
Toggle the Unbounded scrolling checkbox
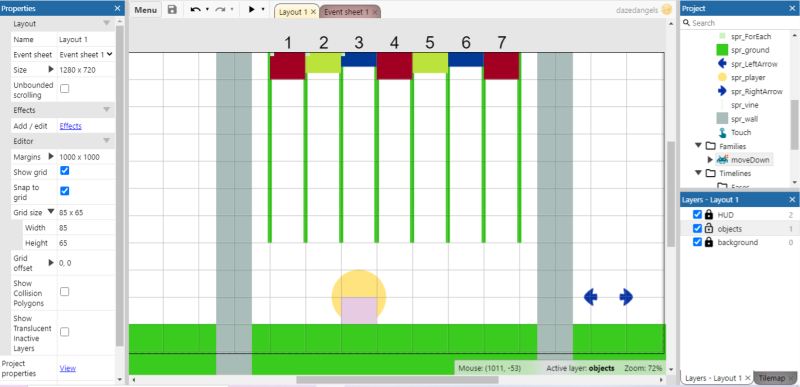pos(65,89)
